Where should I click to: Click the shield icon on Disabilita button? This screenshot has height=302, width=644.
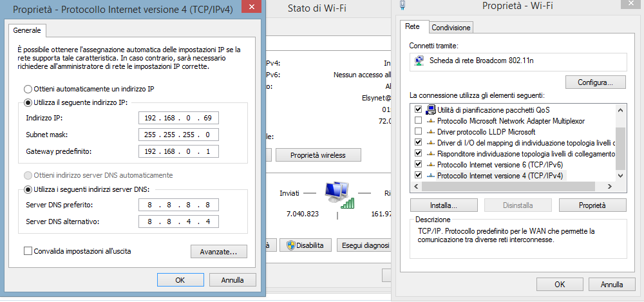(x=290, y=245)
